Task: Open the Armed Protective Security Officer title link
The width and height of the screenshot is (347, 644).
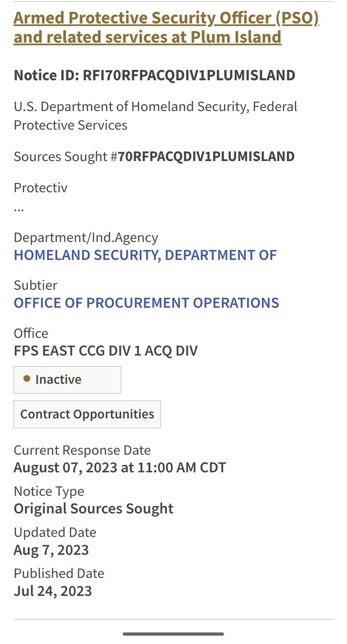Action: click(166, 27)
